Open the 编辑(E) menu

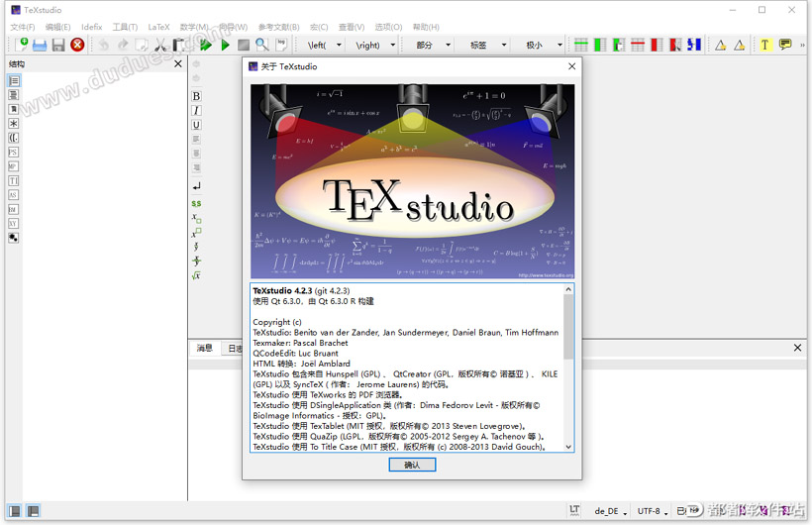coord(57,27)
